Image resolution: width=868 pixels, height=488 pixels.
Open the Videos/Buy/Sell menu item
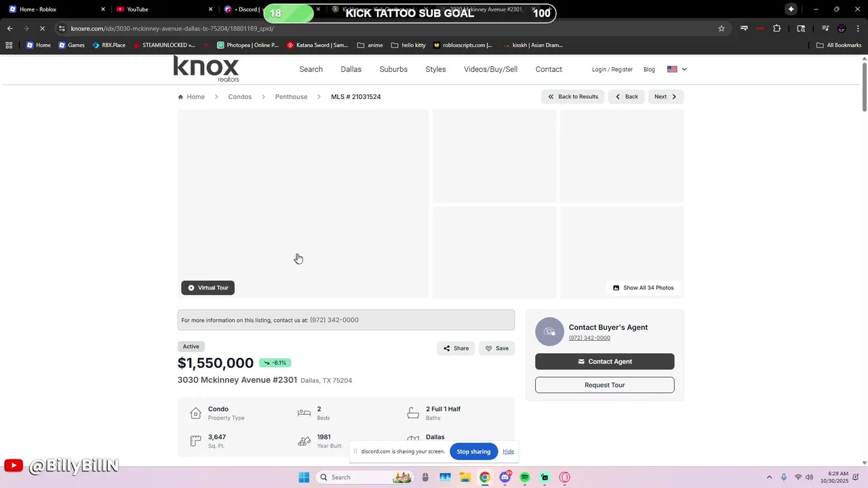pyautogui.click(x=490, y=69)
